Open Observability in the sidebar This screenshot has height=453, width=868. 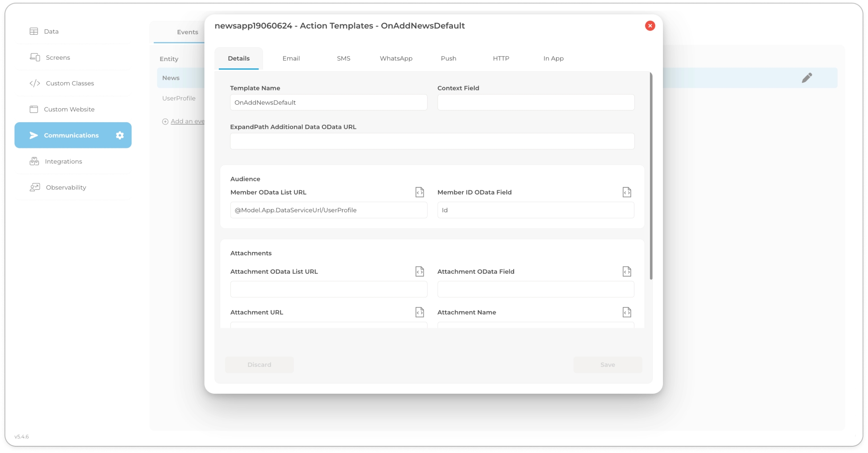(66, 188)
